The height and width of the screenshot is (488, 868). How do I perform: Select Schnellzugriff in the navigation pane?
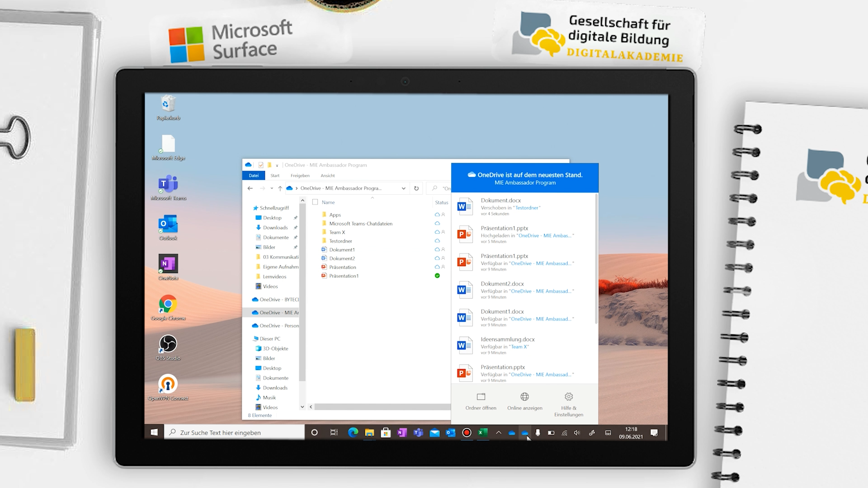point(274,208)
